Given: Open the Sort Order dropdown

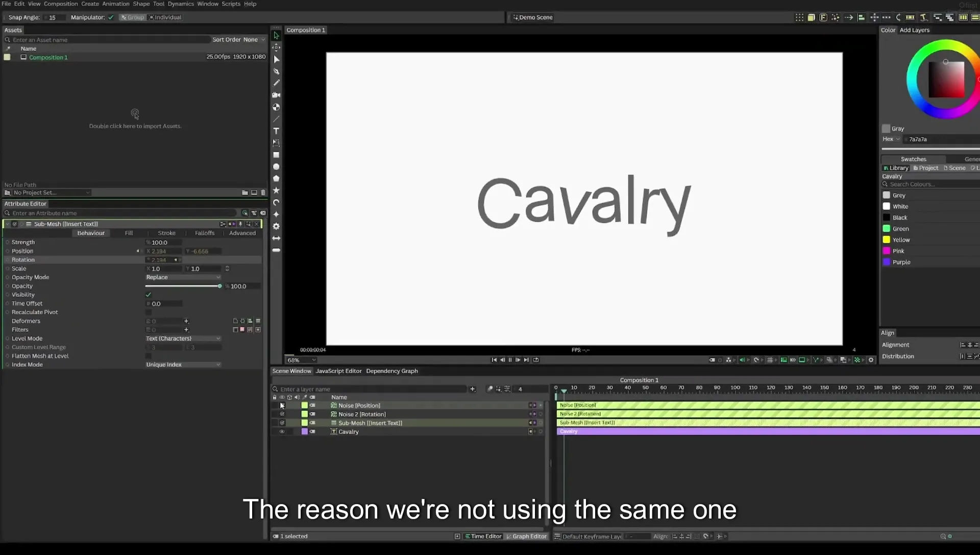Looking at the screenshot, I should [x=254, y=40].
